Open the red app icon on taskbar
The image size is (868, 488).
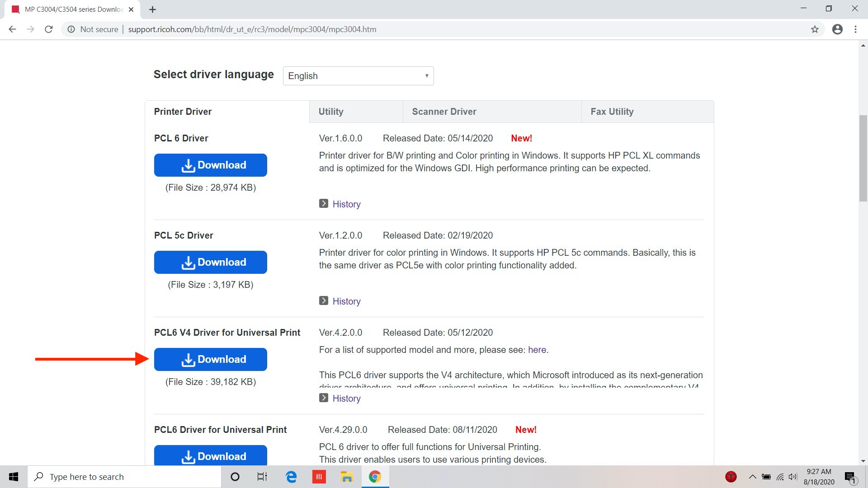coord(319,477)
